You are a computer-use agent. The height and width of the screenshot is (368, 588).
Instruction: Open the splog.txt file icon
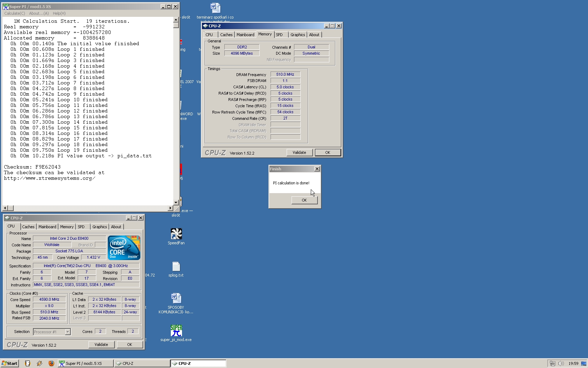click(x=176, y=267)
